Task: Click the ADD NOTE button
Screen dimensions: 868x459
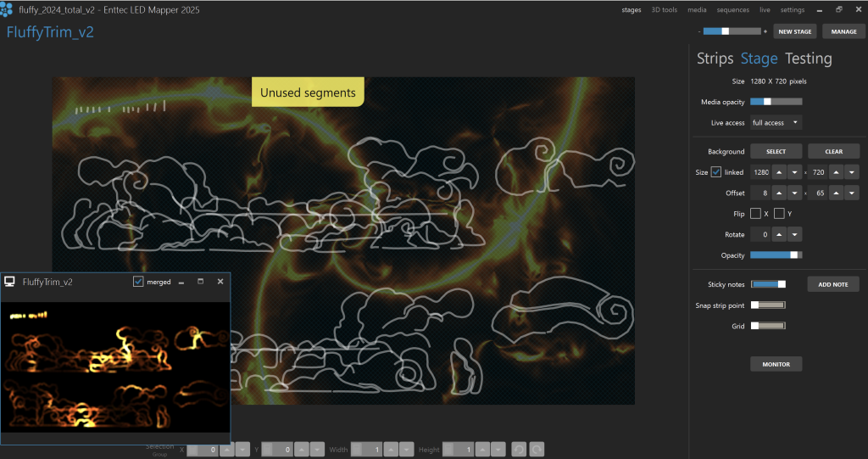Action: (x=832, y=284)
